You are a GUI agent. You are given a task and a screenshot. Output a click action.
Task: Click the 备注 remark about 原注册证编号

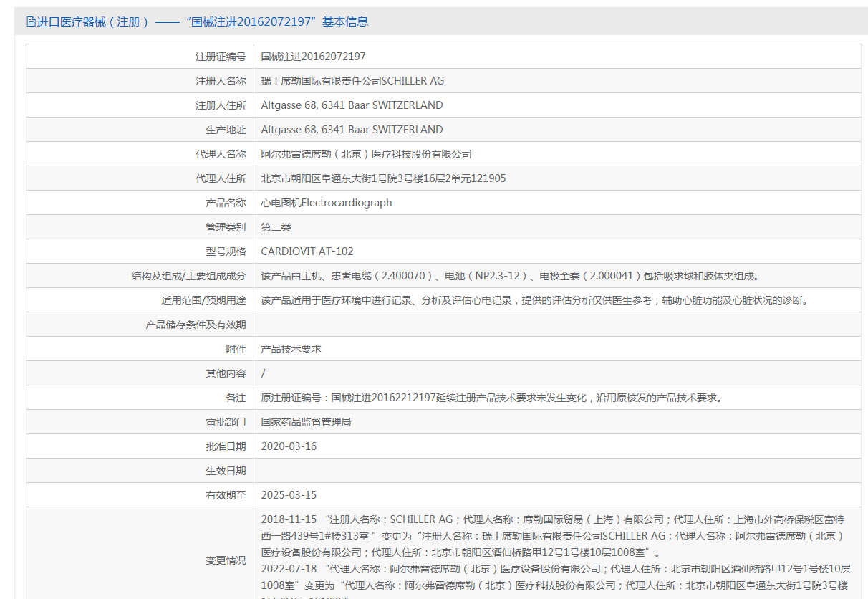(x=491, y=398)
